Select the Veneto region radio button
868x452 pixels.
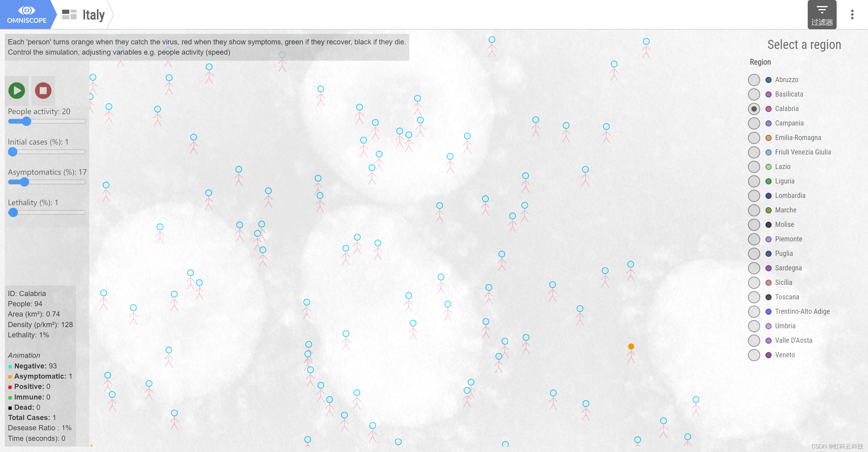point(754,355)
